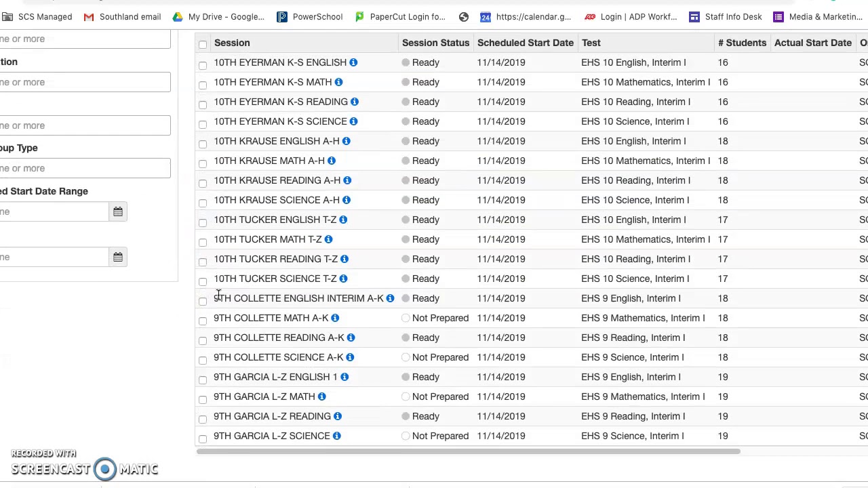Viewport: 868px width, 488px height.
Task: Open Gmail Southland email bookmark
Action: click(122, 16)
